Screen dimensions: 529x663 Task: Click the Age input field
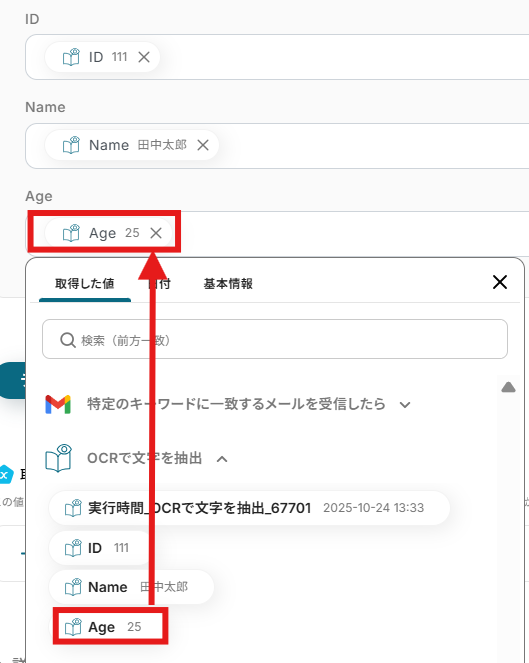point(277,234)
